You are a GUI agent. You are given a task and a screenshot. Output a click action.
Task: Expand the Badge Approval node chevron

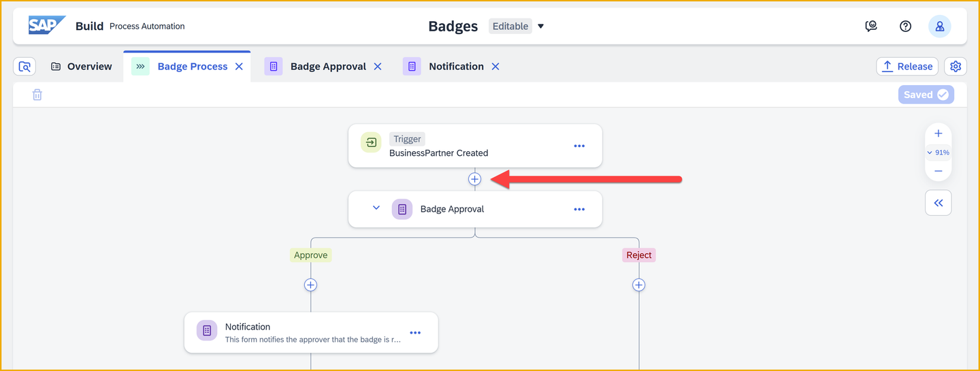click(376, 208)
